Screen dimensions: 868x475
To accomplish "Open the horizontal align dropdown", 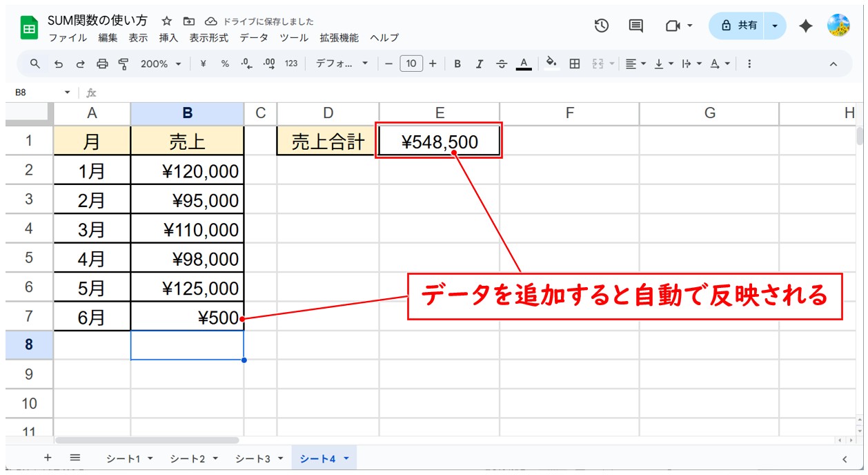I will [x=635, y=64].
